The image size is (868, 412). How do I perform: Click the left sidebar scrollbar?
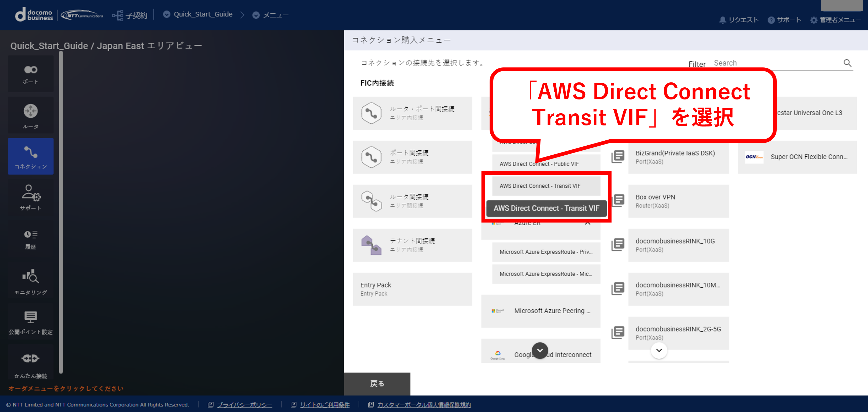point(61,212)
